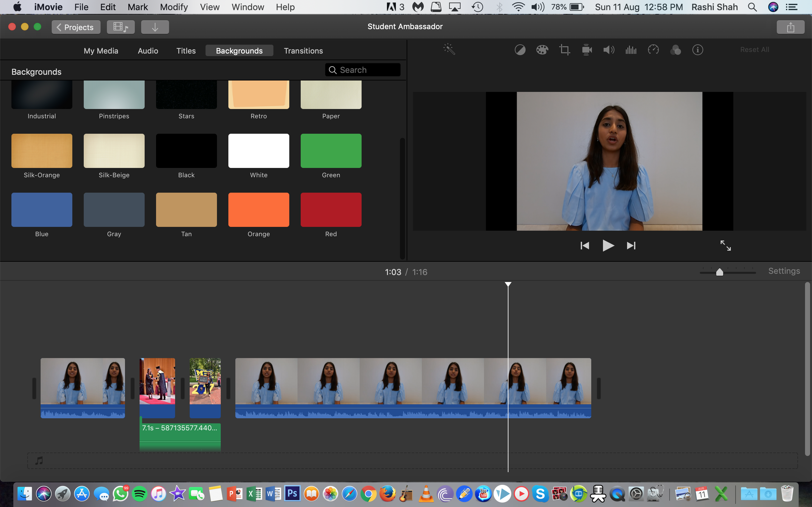The image size is (812, 507).
Task: Open timeline Settings popup
Action: [784, 271]
